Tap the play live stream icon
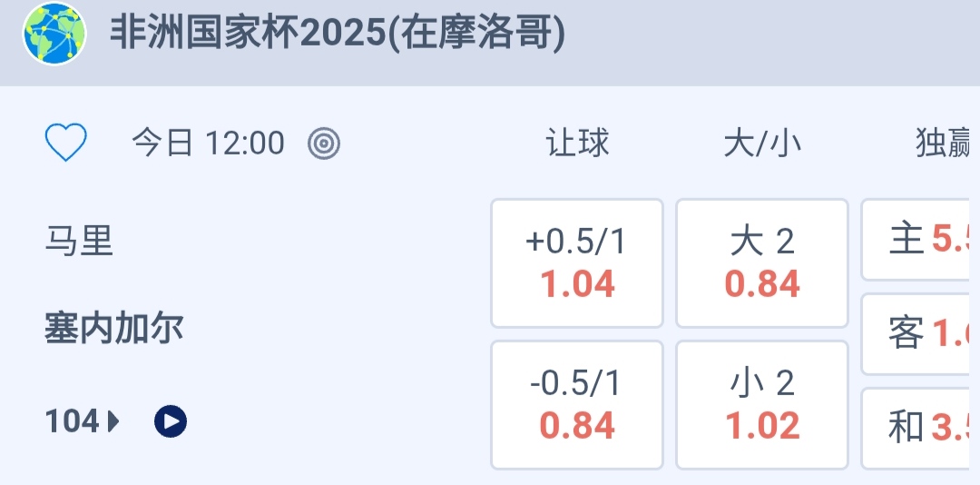The height and width of the screenshot is (485, 980). pyautogui.click(x=171, y=421)
